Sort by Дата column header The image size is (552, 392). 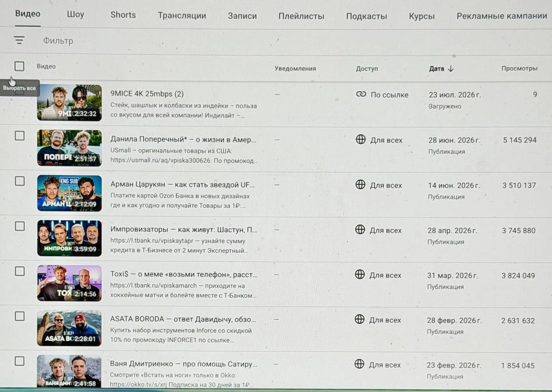pos(436,68)
